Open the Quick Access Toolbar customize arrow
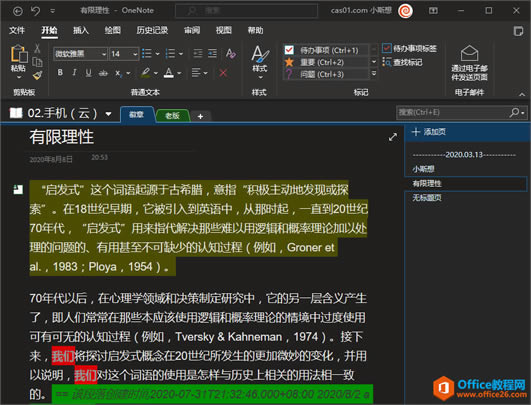Viewport: 531px width, 405px height. [x=52, y=11]
